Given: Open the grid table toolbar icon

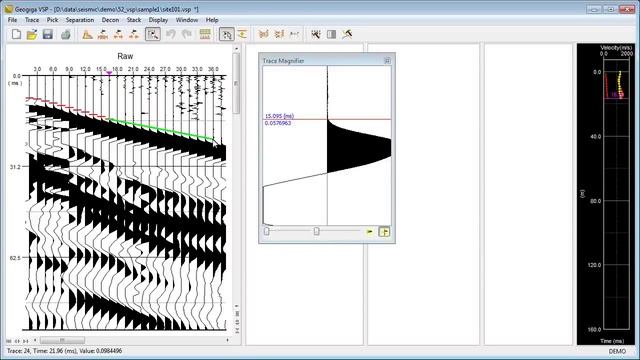Looking at the screenshot, I should click(205, 34).
